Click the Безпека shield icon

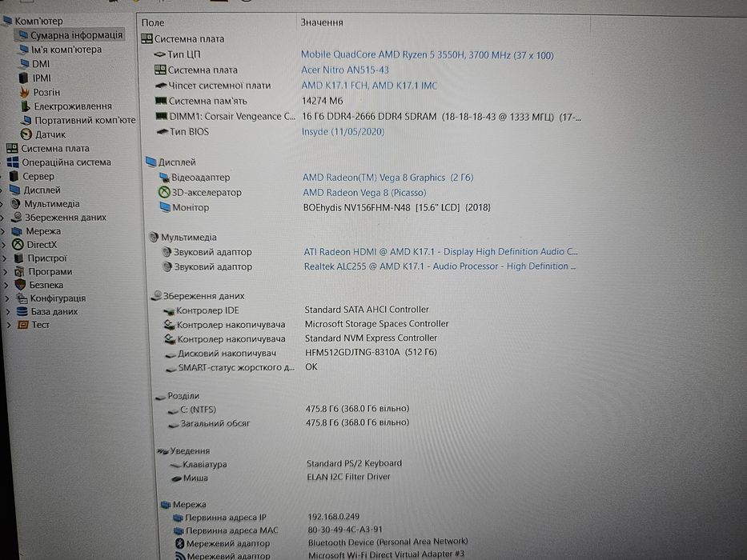click(20, 285)
